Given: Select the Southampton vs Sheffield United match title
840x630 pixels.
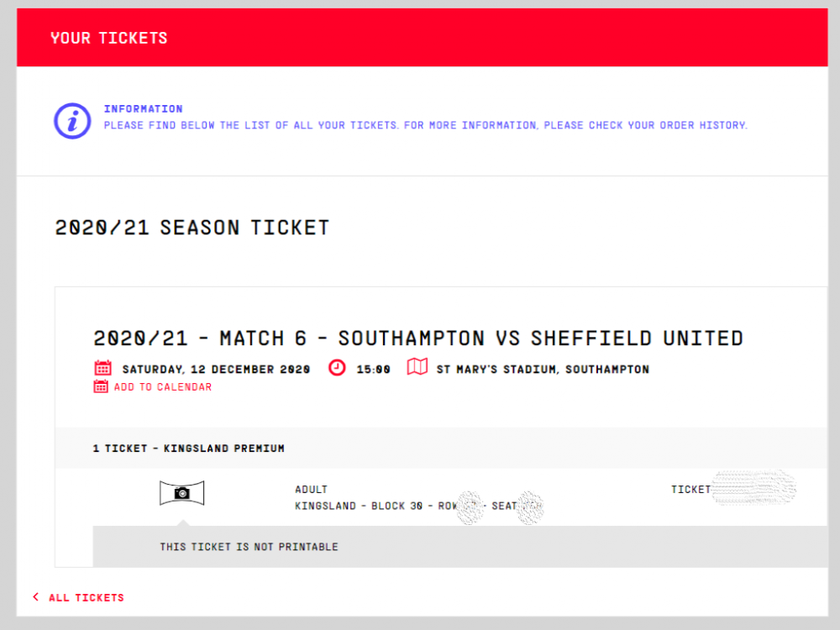Looking at the screenshot, I should pos(418,339).
